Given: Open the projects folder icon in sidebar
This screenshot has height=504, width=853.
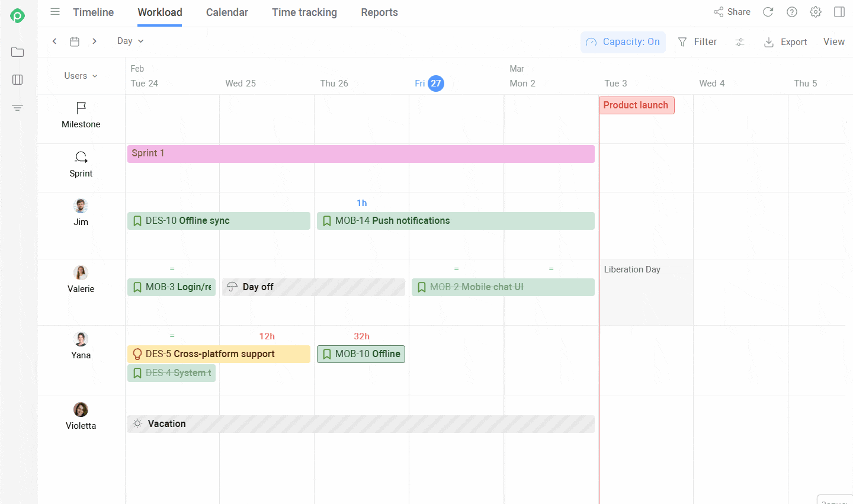Looking at the screenshot, I should (18, 52).
